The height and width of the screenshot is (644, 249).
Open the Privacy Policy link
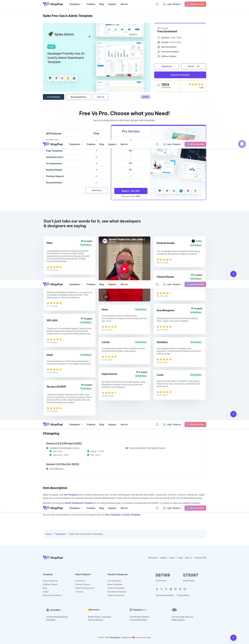(x=183, y=595)
